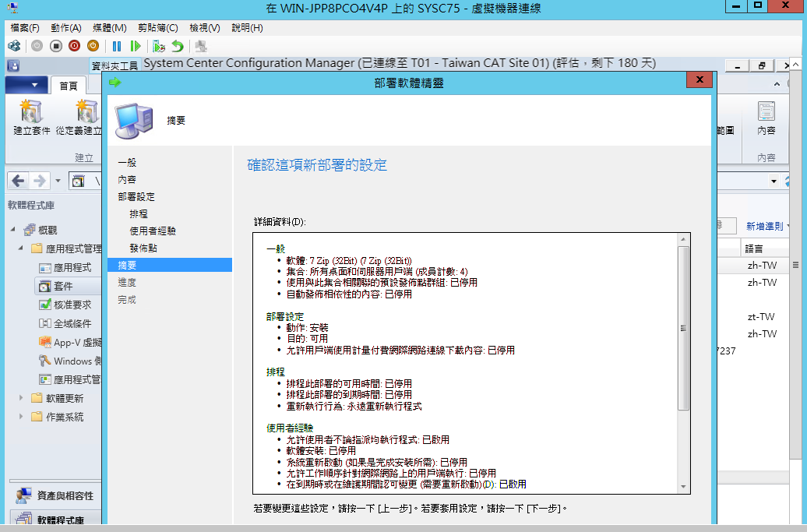The height and width of the screenshot is (532, 807).
Task: Select the 套件 node icon
Action: click(x=45, y=286)
